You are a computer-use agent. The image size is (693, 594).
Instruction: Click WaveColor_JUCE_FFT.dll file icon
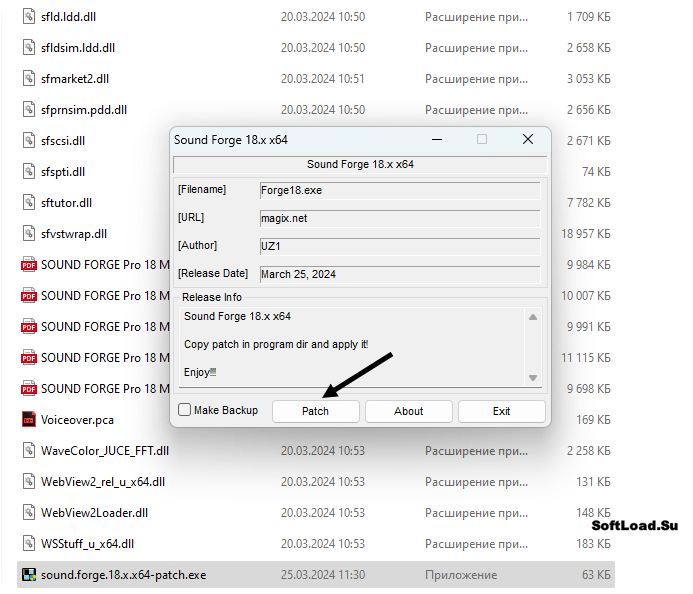tap(29, 450)
